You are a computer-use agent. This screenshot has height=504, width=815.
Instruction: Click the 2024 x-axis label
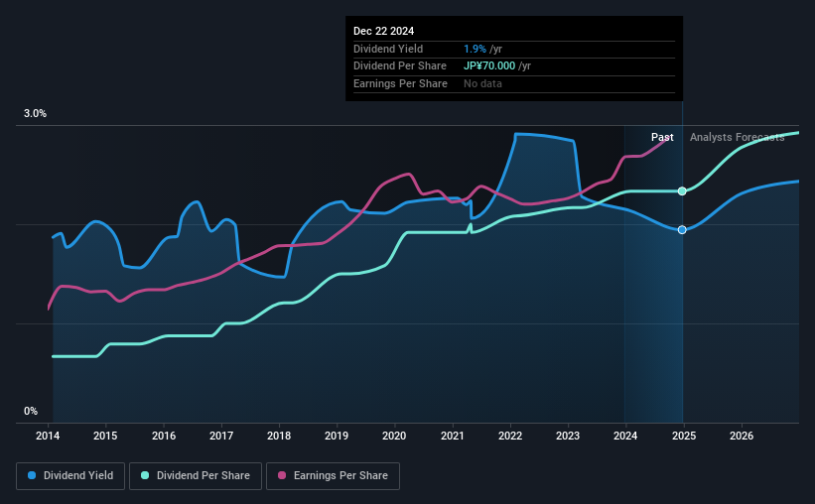625,436
